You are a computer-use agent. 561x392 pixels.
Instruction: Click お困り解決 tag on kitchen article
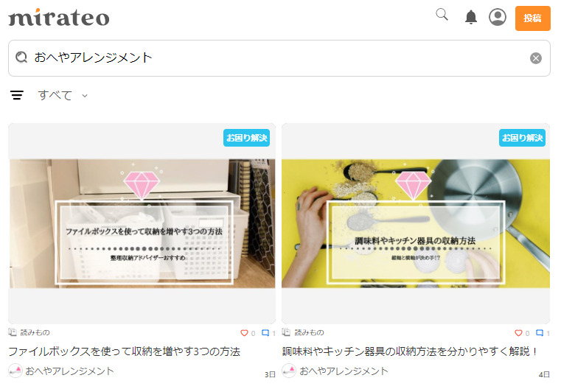[x=522, y=138]
